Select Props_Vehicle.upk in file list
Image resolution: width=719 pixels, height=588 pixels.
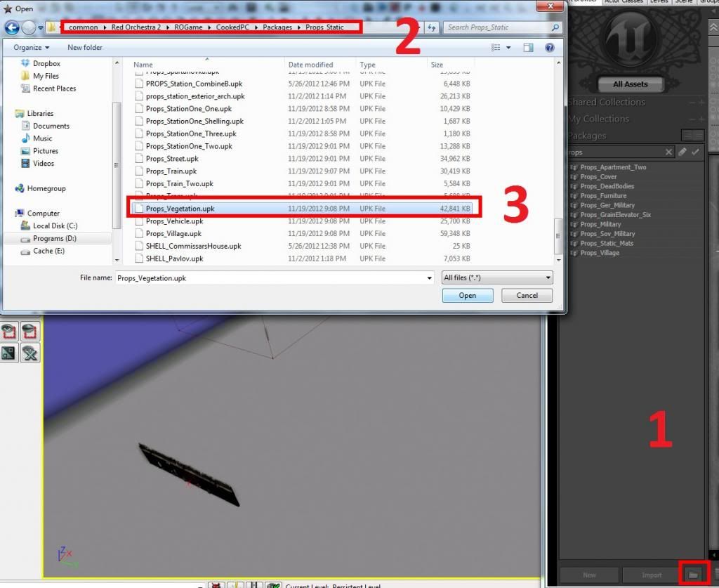pyautogui.click(x=174, y=221)
